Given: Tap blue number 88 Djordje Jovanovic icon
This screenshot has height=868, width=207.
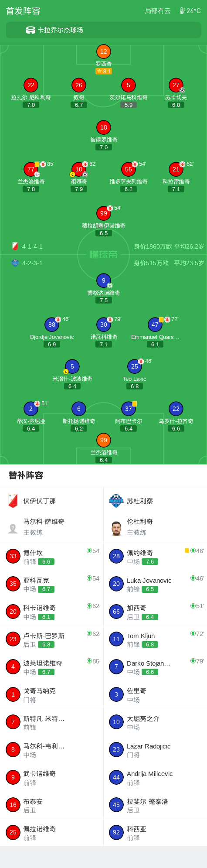Looking at the screenshot, I should [x=52, y=325].
